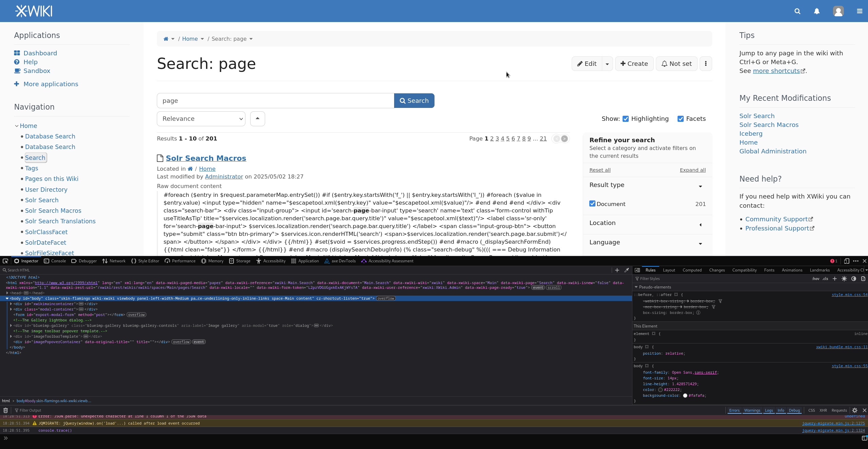Collapse the Language facet
Image resolution: width=868 pixels, height=449 pixels.
click(700, 243)
